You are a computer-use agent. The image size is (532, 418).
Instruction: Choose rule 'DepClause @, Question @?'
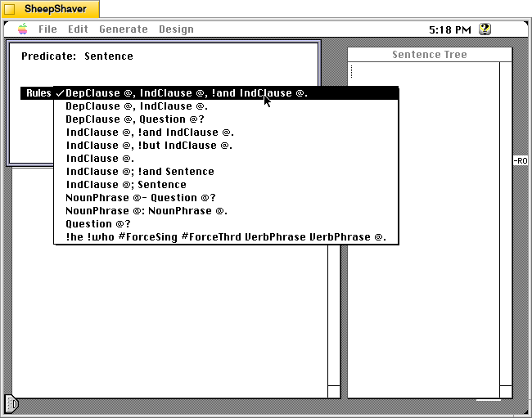coord(226,119)
